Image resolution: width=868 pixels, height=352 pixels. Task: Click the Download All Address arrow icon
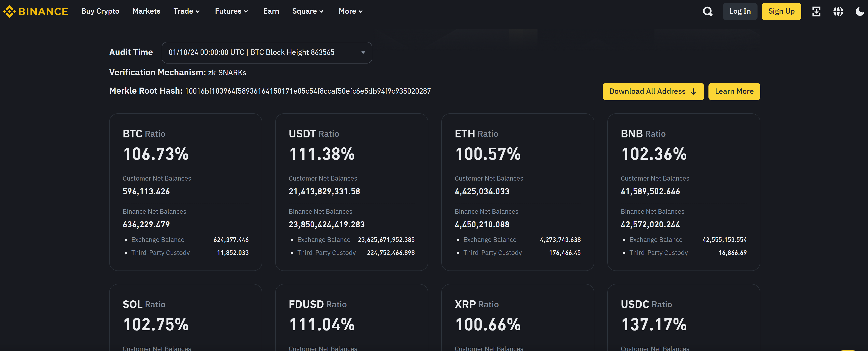(693, 92)
